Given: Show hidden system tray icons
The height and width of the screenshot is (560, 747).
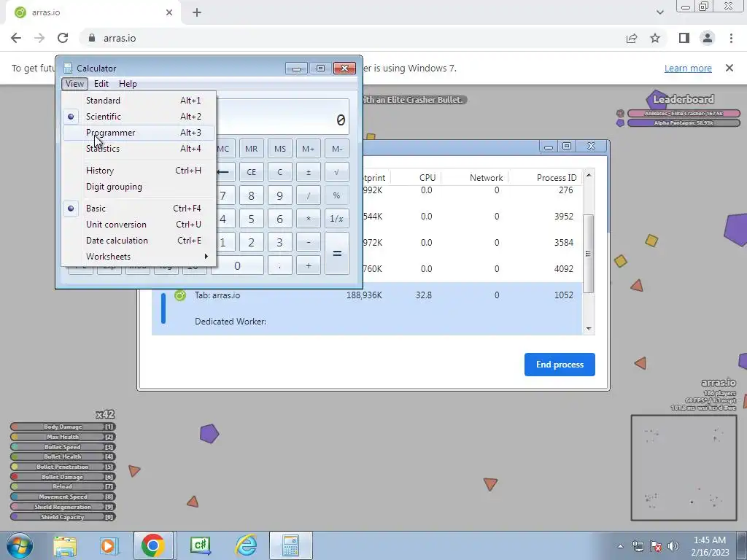Looking at the screenshot, I should [x=620, y=546].
